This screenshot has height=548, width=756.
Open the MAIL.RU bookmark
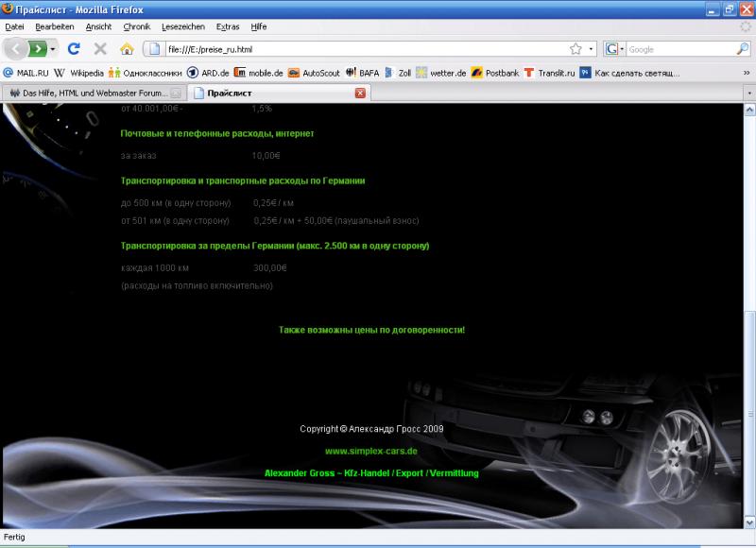(x=26, y=73)
